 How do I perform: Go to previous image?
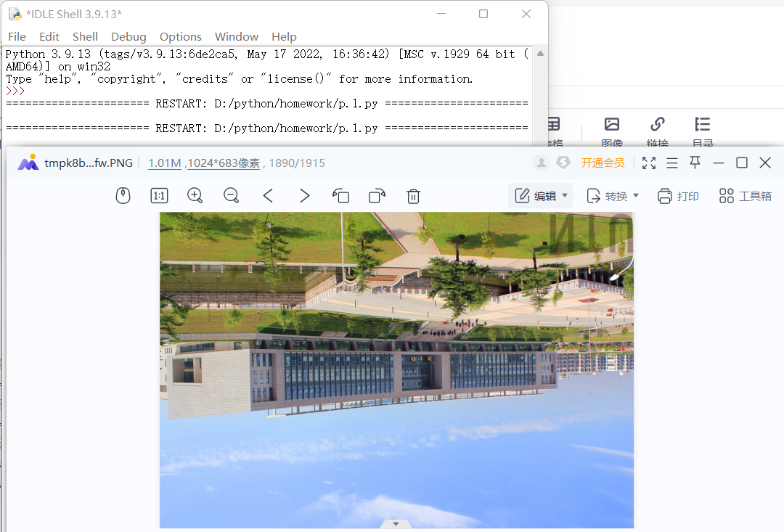(268, 195)
